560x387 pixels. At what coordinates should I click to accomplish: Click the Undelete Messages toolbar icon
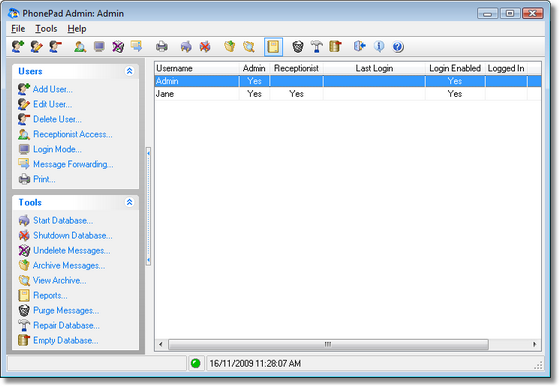click(x=118, y=46)
